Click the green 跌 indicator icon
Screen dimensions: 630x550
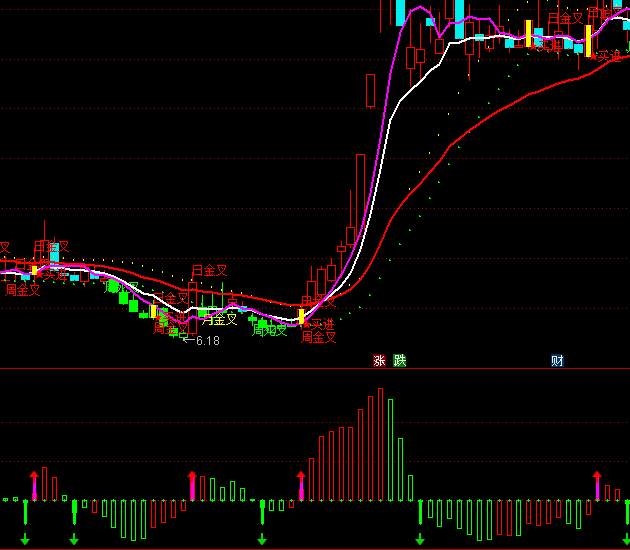click(x=400, y=361)
